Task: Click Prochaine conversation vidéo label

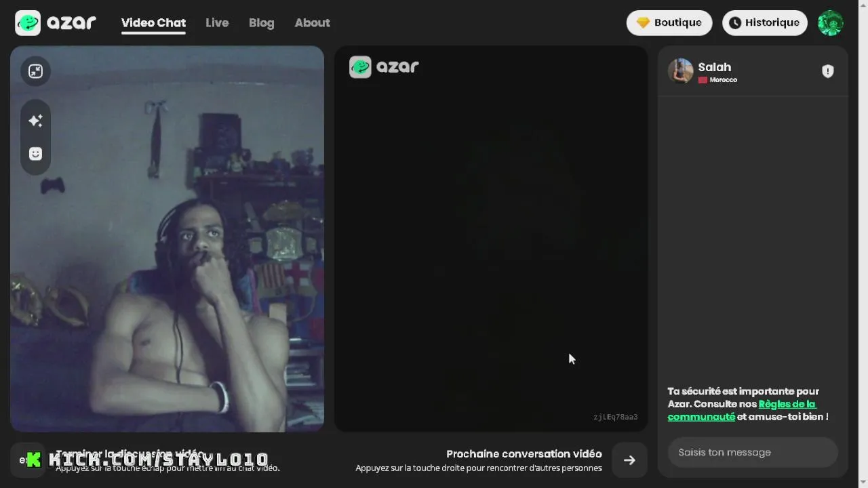Action: pyautogui.click(x=524, y=453)
